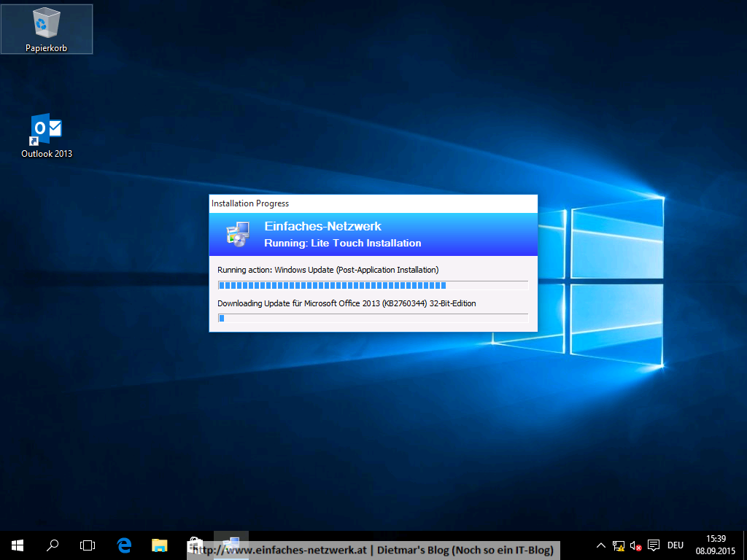
Task: Select the Papierkorb recycle bin icon
Action: tap(46, 29)
